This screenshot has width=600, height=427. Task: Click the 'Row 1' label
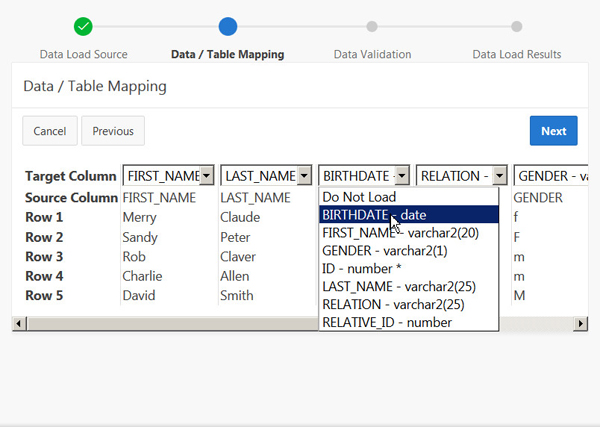pos(44,217)
